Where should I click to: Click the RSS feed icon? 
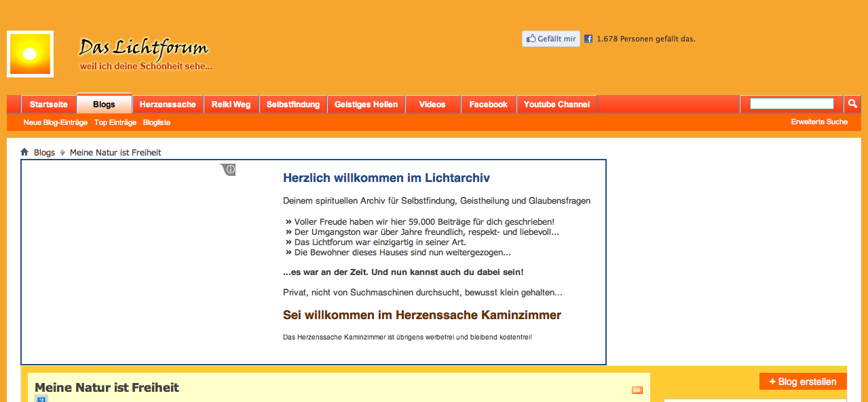[x=637, y=390]
